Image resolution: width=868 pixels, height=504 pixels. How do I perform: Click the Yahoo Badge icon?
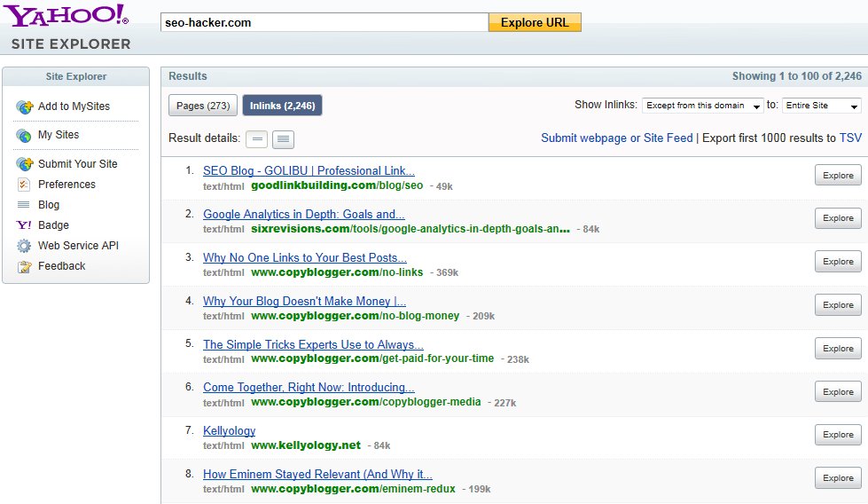pyautogui.click(x=24, y=225)
